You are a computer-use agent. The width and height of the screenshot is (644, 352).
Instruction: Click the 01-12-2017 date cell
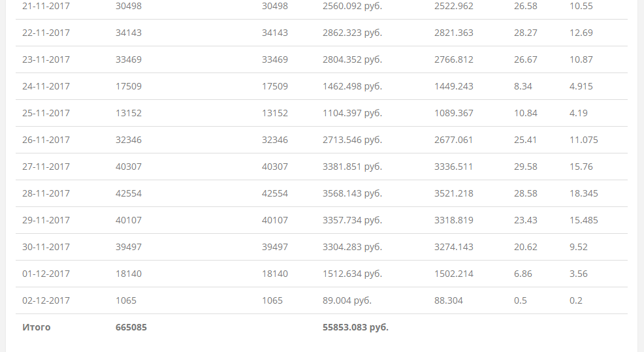(x=46, y=274)
